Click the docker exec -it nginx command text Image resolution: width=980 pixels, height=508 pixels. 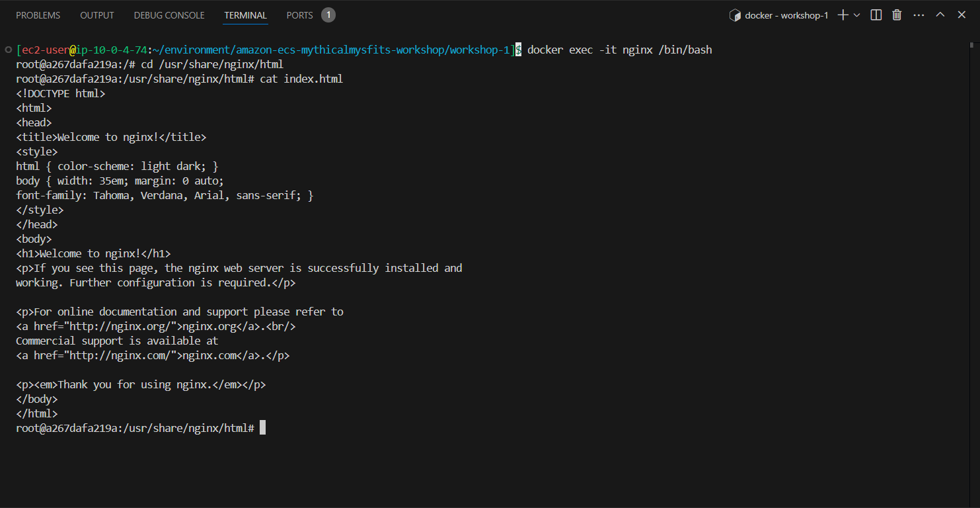pos(620,50)
